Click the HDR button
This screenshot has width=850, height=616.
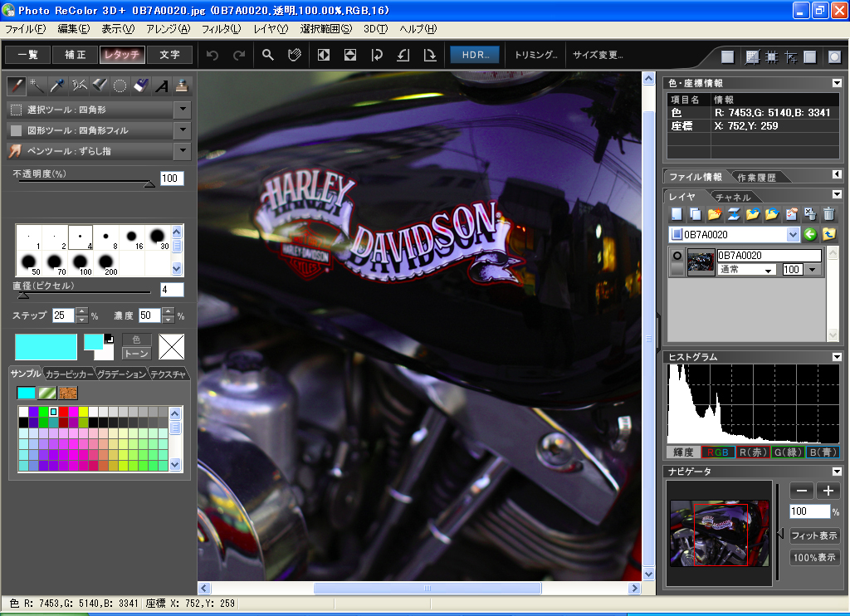pos(476,55)
